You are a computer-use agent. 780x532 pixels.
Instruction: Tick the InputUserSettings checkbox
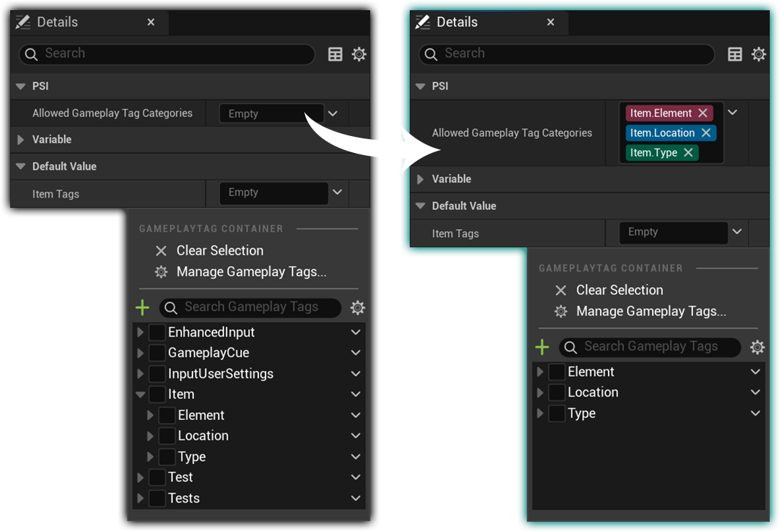[x=157, y=374]
